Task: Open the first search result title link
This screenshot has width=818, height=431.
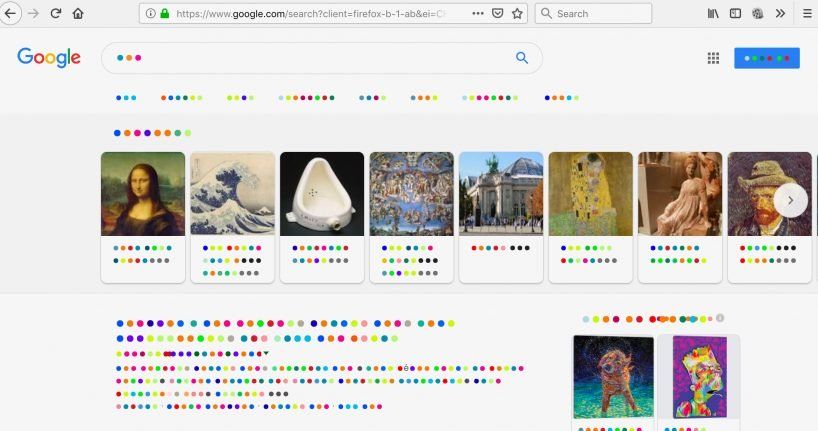Action: click(x=285, y=331)
